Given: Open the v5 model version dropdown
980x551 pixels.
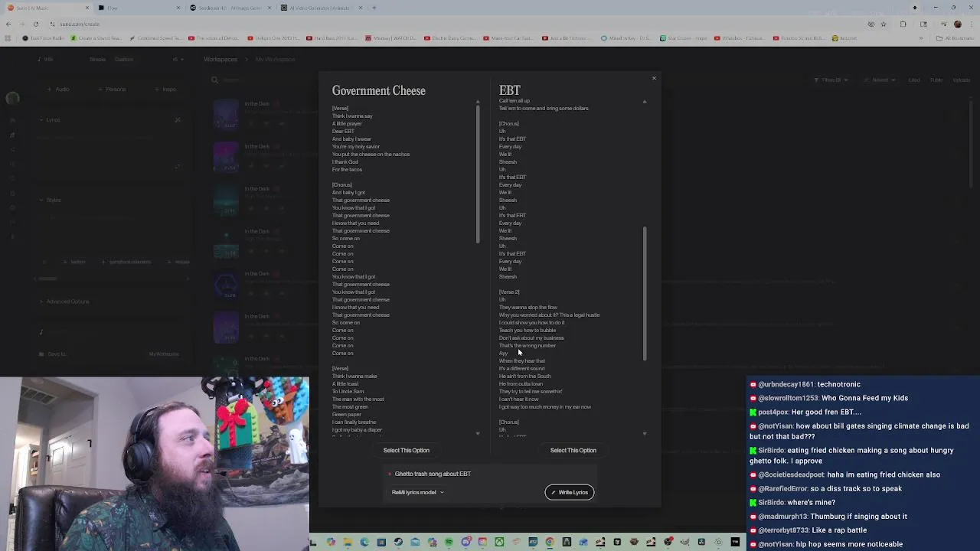Looking at the screenshot, I should point(178,59).
